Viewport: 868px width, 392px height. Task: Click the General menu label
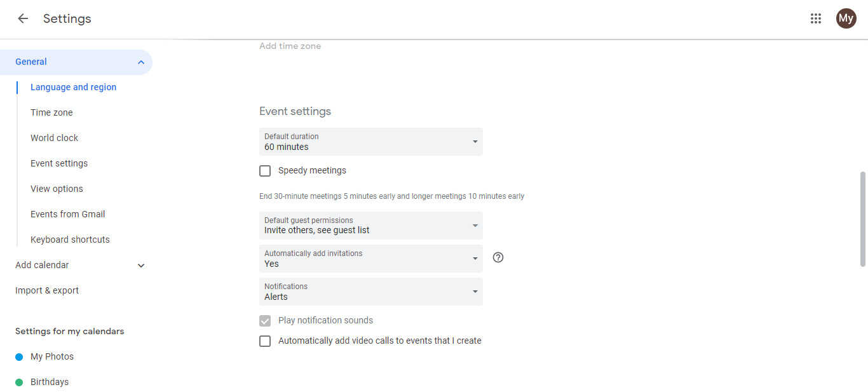coord(31,62)
